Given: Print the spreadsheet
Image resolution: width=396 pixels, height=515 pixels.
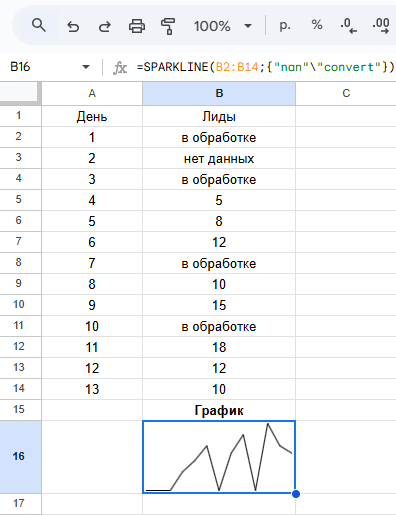Looking at the screenshot, I should 137,26.
